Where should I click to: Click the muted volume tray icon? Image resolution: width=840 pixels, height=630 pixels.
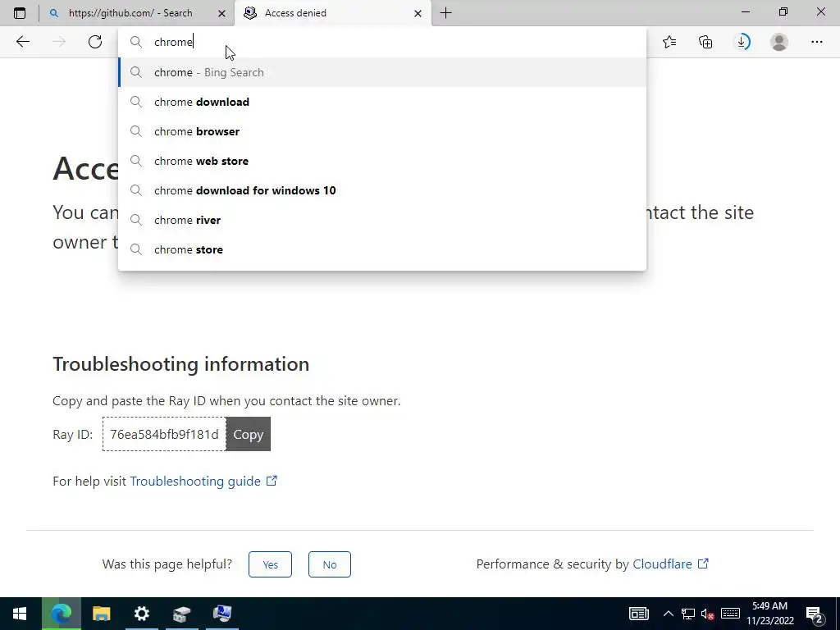[x=708, y=614]
